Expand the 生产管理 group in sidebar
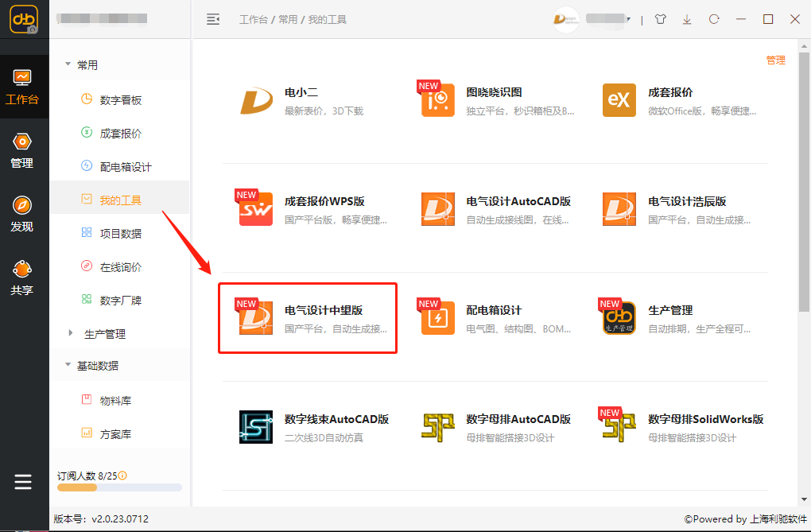The image size is (811, 532). coord(71,333)
